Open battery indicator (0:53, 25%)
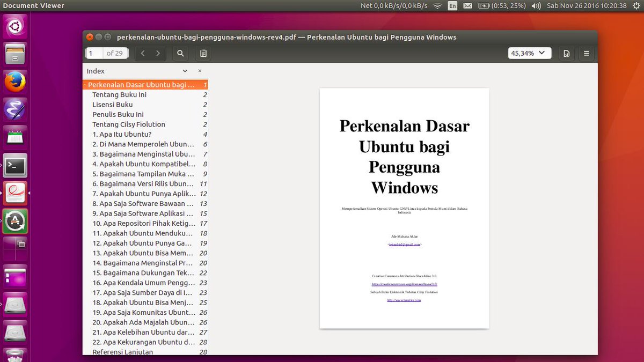644x362 pixels. pyautogui.click(x=502, y=6)
